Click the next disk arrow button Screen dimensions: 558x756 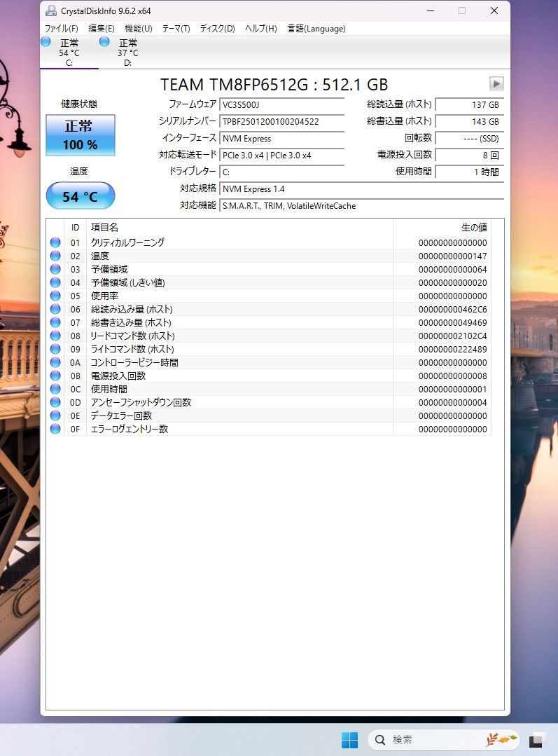point(496,83)
